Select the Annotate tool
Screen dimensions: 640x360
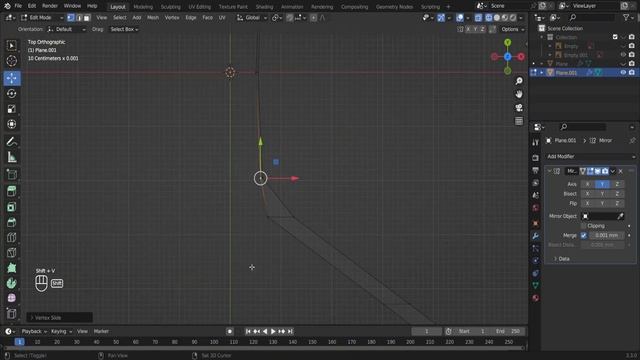11,142
